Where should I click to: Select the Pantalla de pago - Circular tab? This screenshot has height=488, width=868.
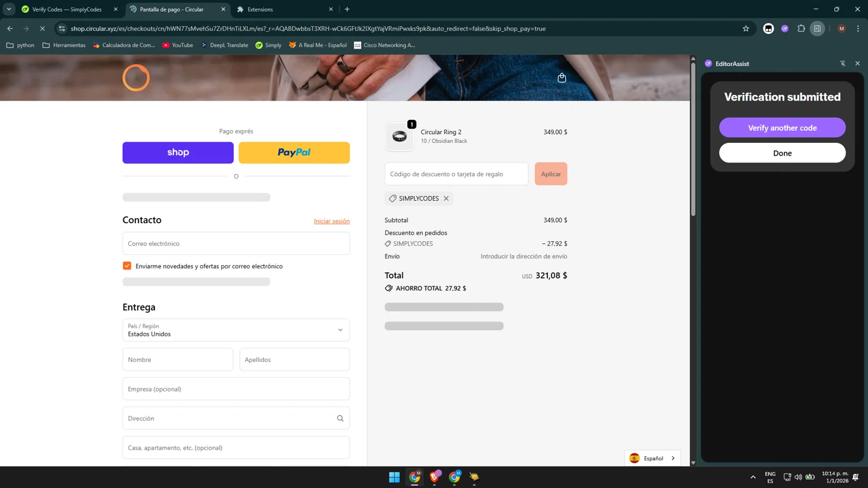click(172, 9)
